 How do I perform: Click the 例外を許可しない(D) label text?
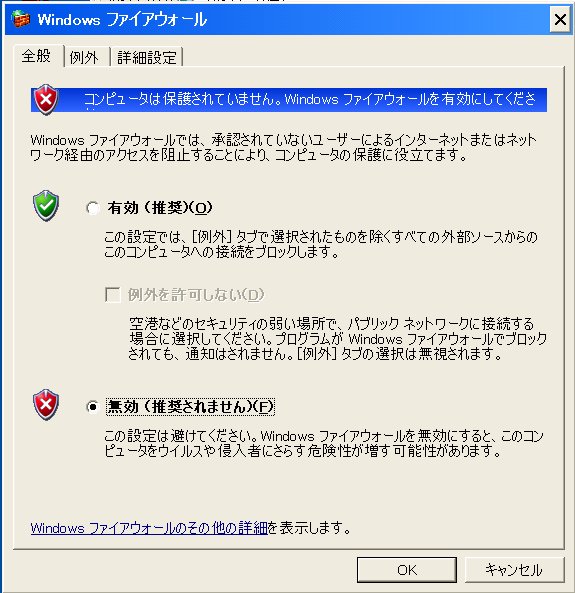pos(196,295)
